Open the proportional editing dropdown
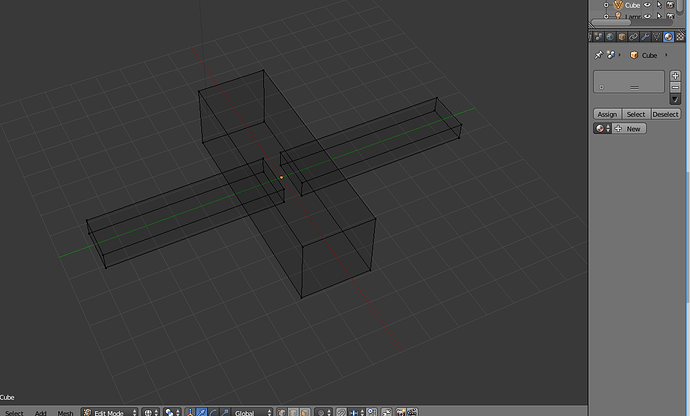690x416 pixels. (x=323, y=412)
